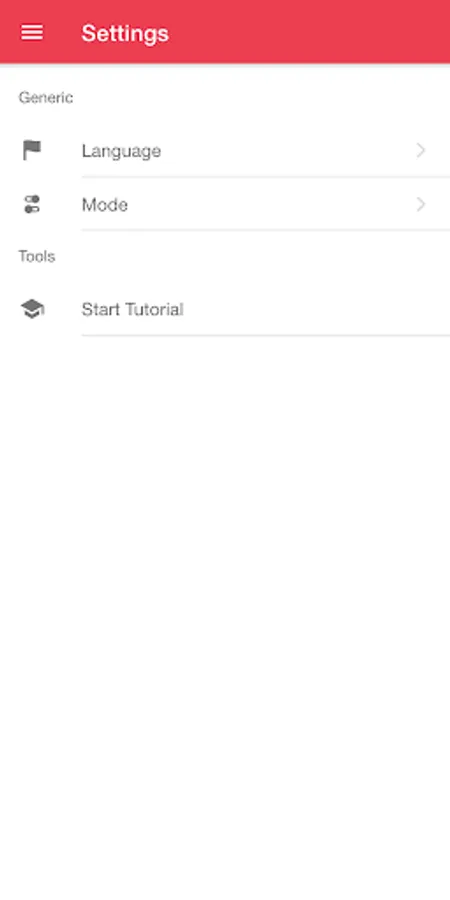450x900 pixels.
Task: Open the Mode setting
Action: coord(225,204)
